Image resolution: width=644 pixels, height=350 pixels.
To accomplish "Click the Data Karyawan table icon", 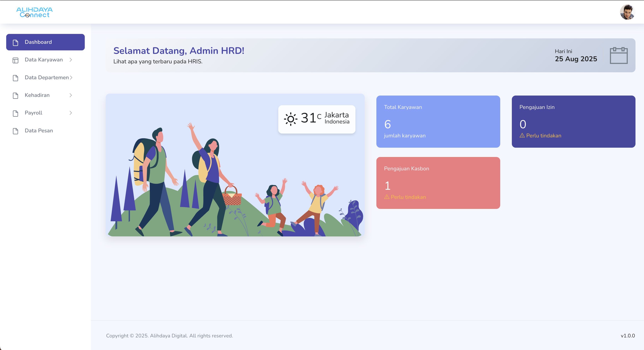I will (x=15, y=60).
